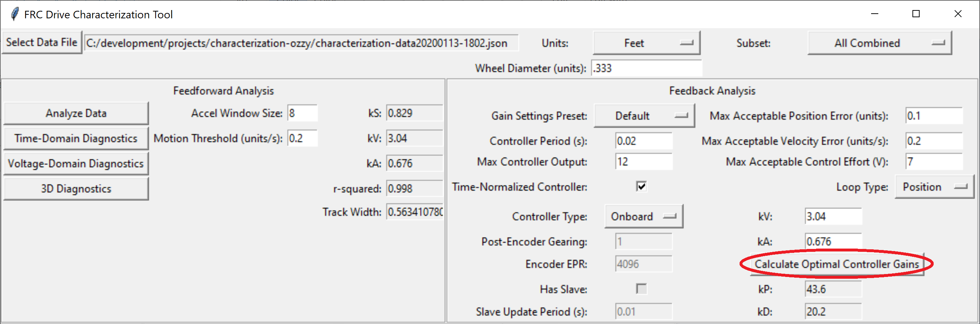Select the Wheel Diameter input field

coord(647,68)
